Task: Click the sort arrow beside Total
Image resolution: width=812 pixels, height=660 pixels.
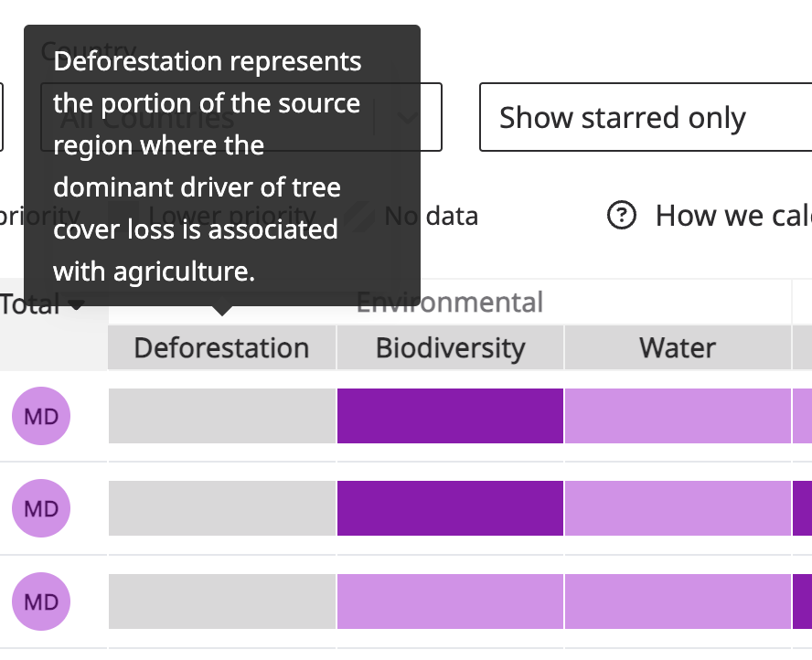Action: tap(75, 304)
